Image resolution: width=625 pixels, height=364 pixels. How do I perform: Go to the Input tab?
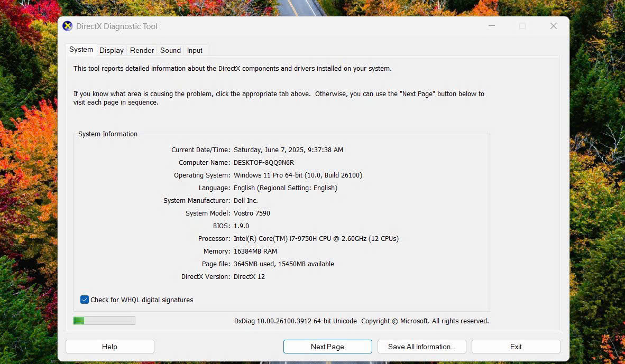(195, 50)
